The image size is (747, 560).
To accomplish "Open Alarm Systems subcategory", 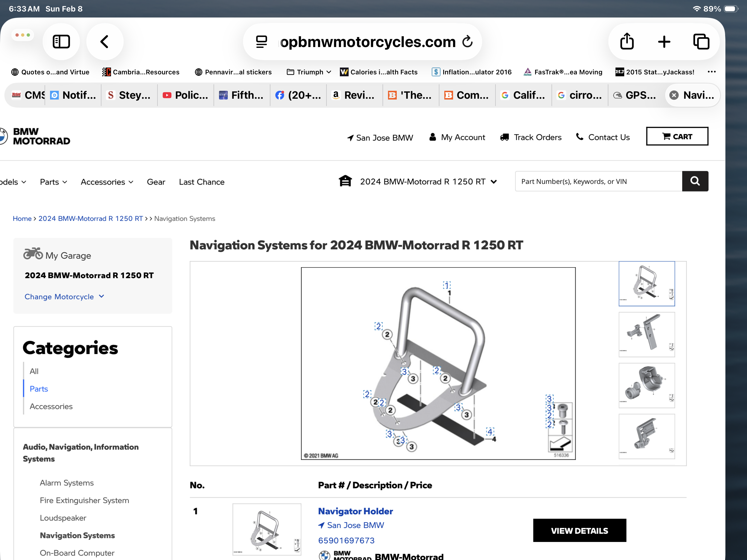I will (x=66, y=483).
